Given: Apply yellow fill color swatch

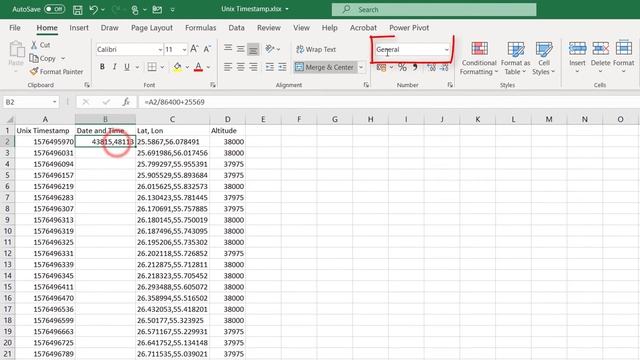Looking at the screenshot, I should point(177,67).
